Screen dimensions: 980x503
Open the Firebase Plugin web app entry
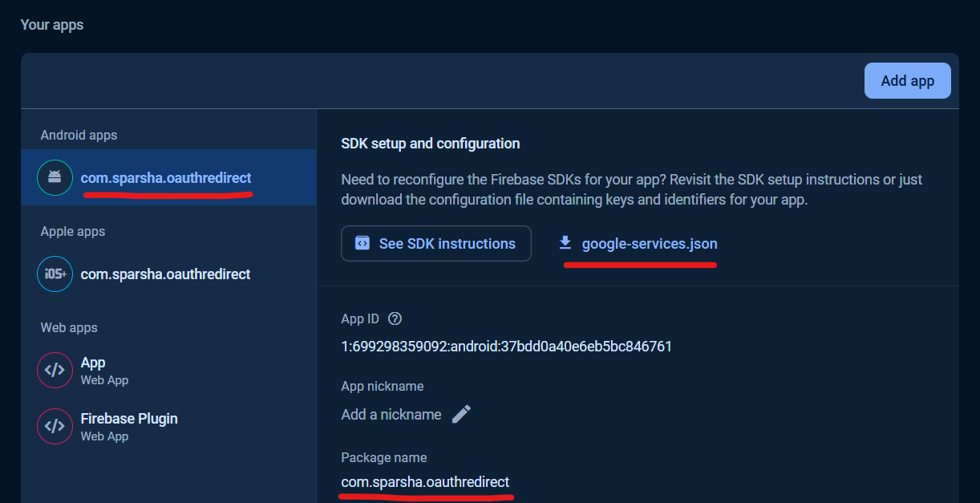pos(129,419)
